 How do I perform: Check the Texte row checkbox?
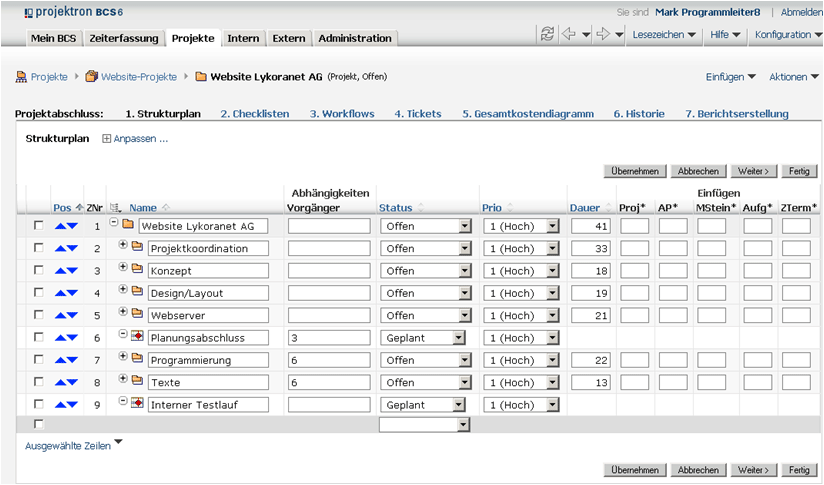[38, 381]
